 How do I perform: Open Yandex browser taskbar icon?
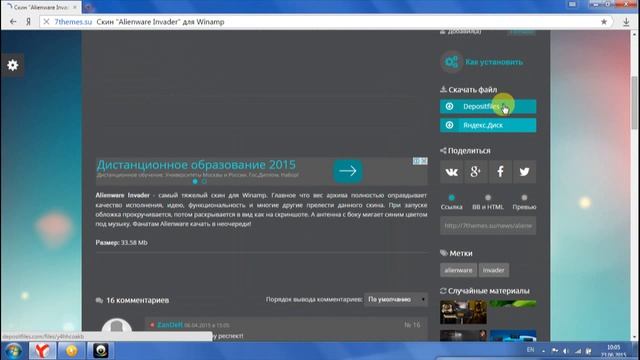pyautogui.click(x=42, y=351)
